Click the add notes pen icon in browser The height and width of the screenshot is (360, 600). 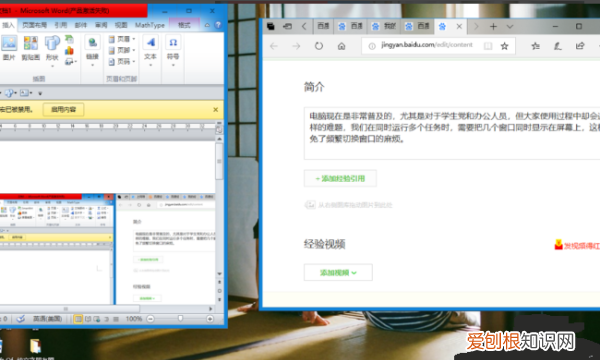coord(558,46)
